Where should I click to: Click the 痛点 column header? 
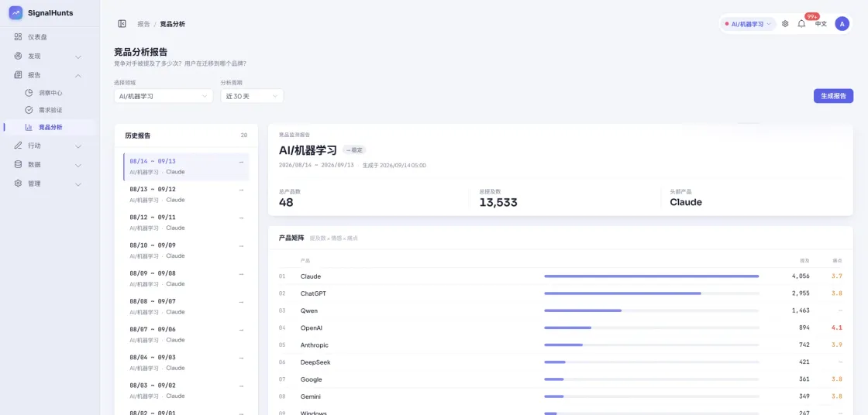(837, 260)
